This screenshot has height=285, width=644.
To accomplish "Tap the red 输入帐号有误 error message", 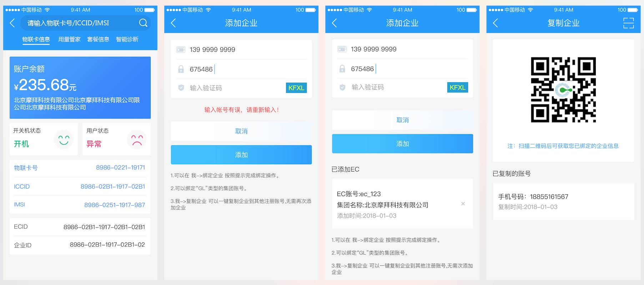I will pyautogui.click(x=241, y=110).
